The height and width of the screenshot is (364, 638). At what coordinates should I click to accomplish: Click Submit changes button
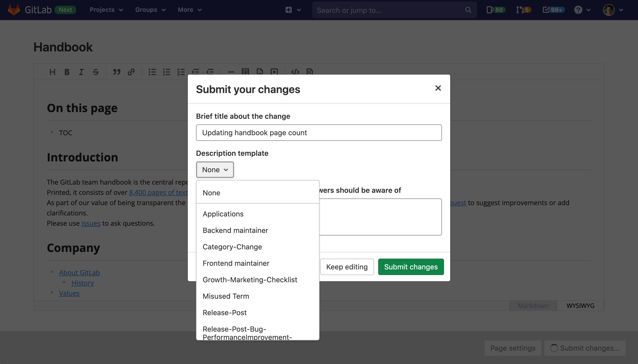tap(411, 267)
